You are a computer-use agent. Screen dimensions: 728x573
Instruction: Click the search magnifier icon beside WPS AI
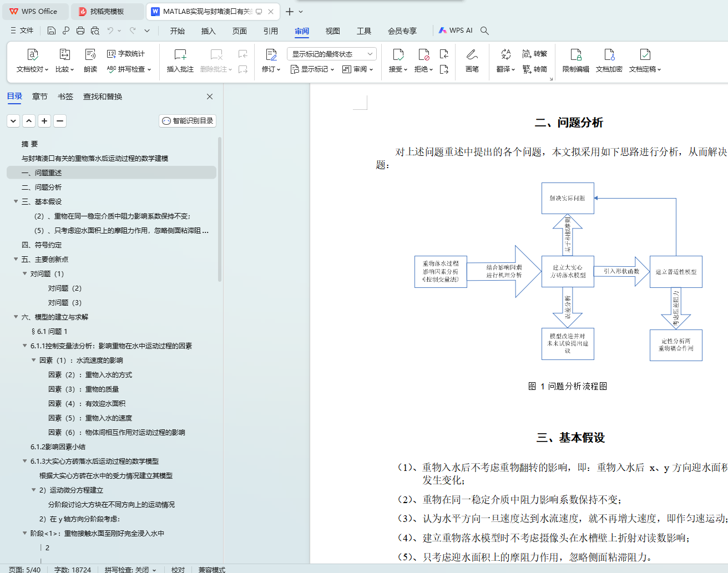click(484, 31)
